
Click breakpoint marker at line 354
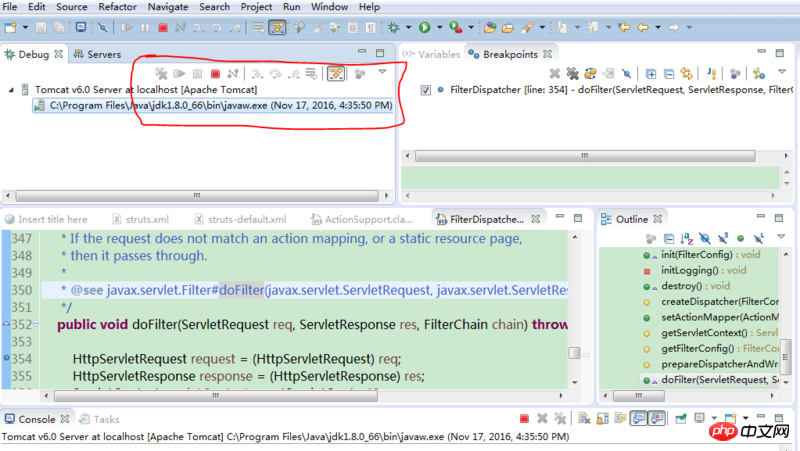coord(6,358)
